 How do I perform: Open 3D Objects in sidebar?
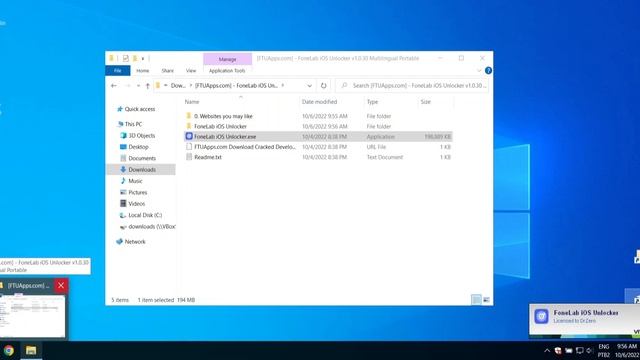coord(142,136)
